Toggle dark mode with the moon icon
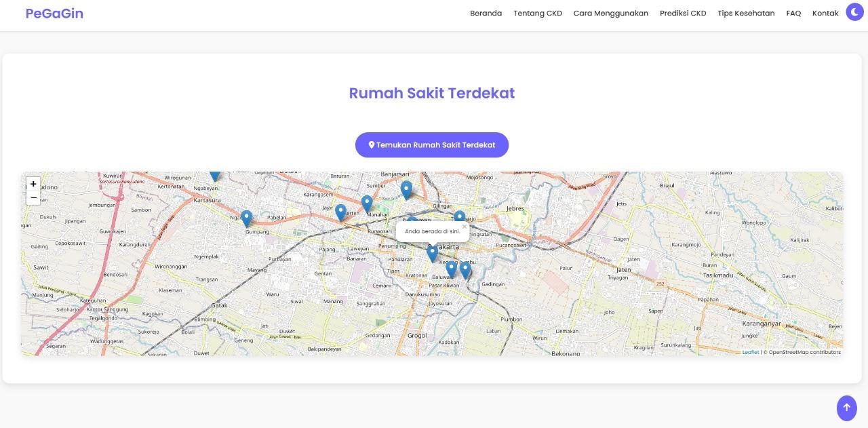Screen dimensions: 868x428 point(854,12)
